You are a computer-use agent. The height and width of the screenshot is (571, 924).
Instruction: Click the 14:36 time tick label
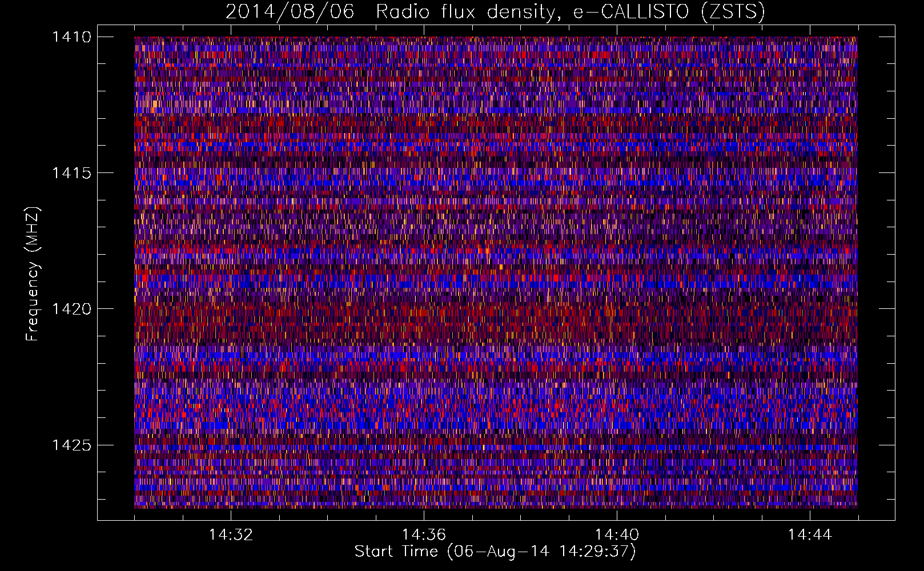tap(424, 535)
